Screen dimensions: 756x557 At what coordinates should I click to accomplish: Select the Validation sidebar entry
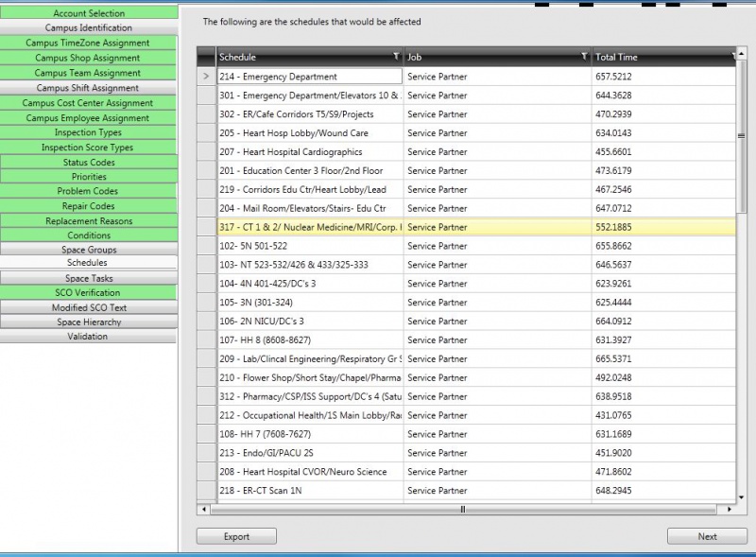click(x=91, y=337)
